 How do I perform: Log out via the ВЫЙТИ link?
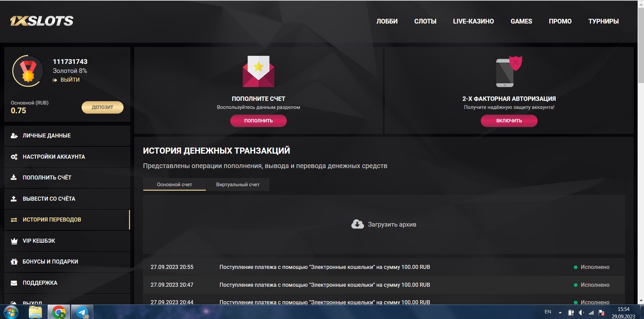click(x=66, y=80)
